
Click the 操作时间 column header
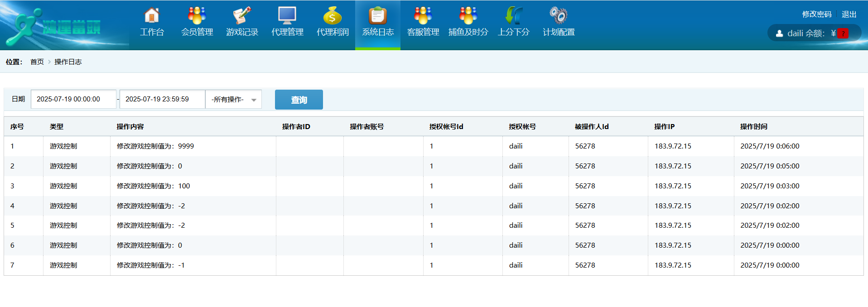point(753,127)
